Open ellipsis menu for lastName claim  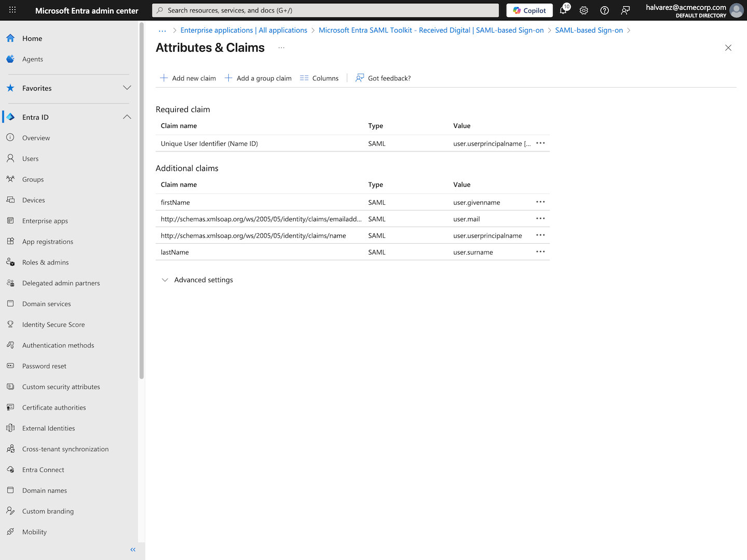click(541, 252)
